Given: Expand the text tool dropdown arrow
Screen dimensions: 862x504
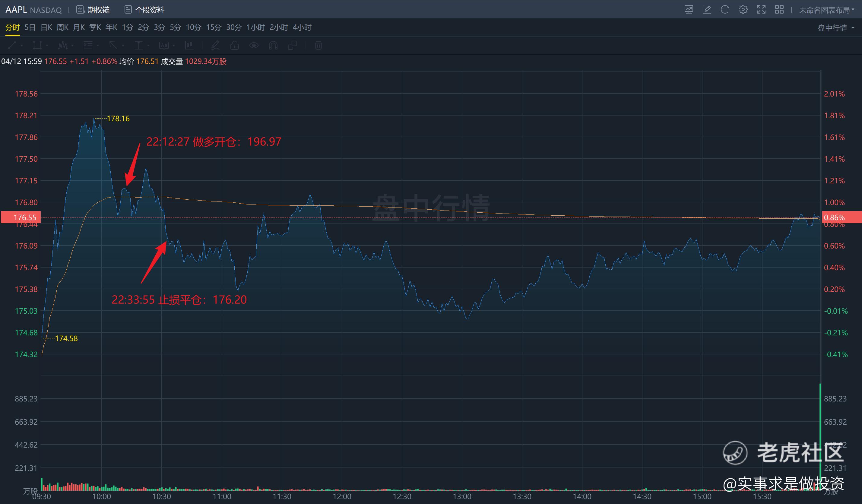Looking at the screenshot, I should click(x=174, y=46).
